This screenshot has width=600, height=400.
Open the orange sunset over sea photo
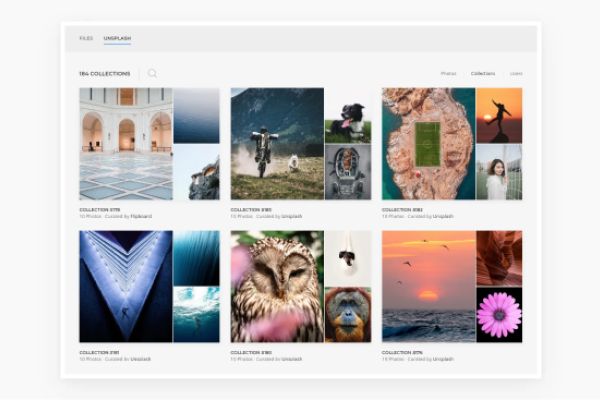[x=428, y=286]
